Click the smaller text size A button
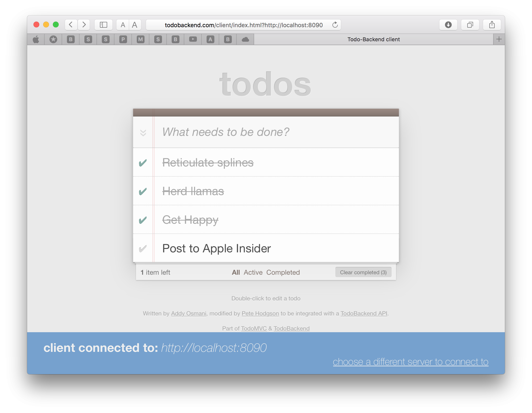Screen dimensions: 532x413 (x=123, y=25)
